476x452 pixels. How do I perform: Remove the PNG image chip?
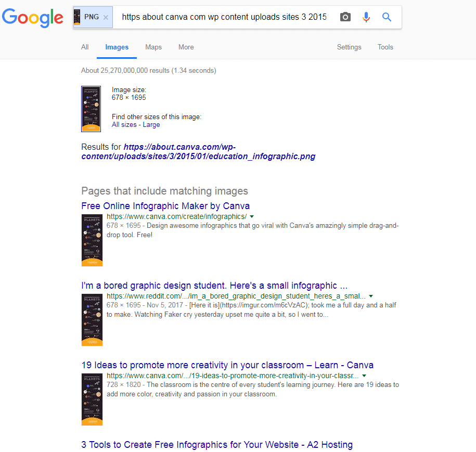point(106,17)
